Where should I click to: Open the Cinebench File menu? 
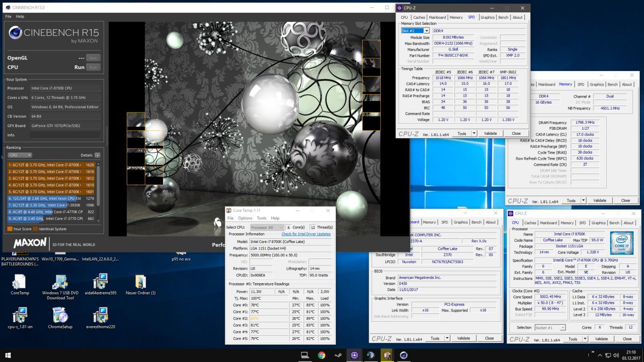(x=8, y=16)
